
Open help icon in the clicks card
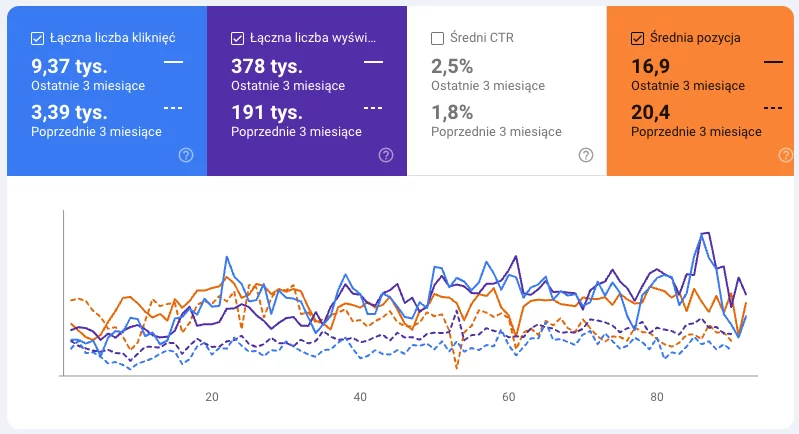pos(185,155)
